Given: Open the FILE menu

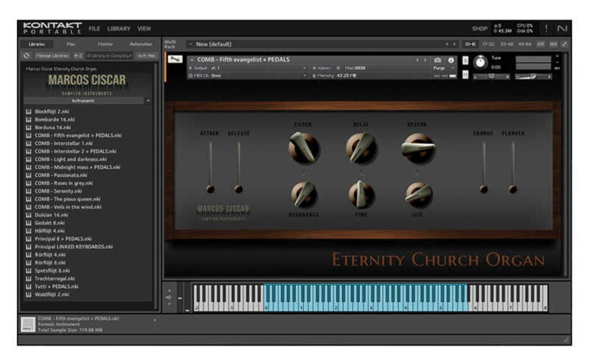Looking at the screenshot, I should tap(94, 29).
